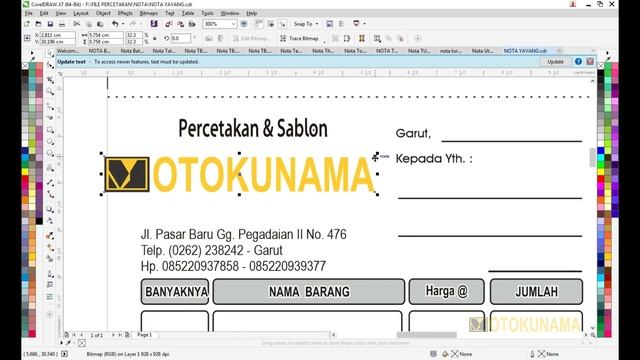
Task: Open the Window menu
Action: pyautogui.click(x=230, y=13)
